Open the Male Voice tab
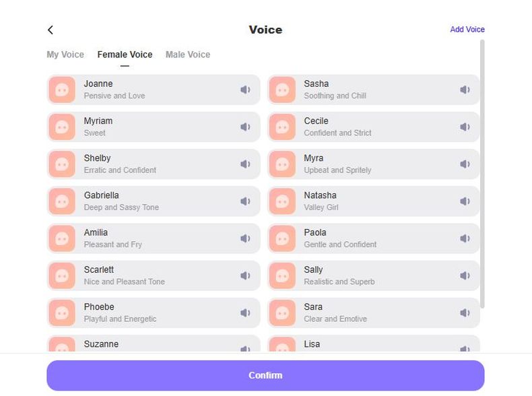This screenshot has height=396, width=532. [x=188, y=55]
